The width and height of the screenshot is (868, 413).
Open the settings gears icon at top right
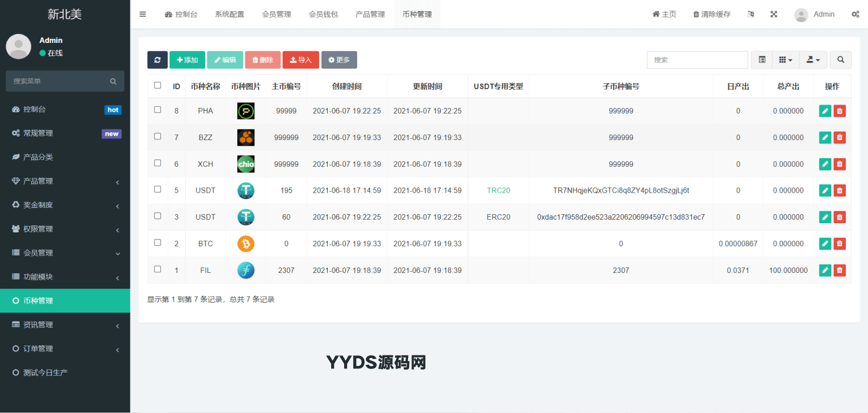pyautogui.click(x=855, y=14)
